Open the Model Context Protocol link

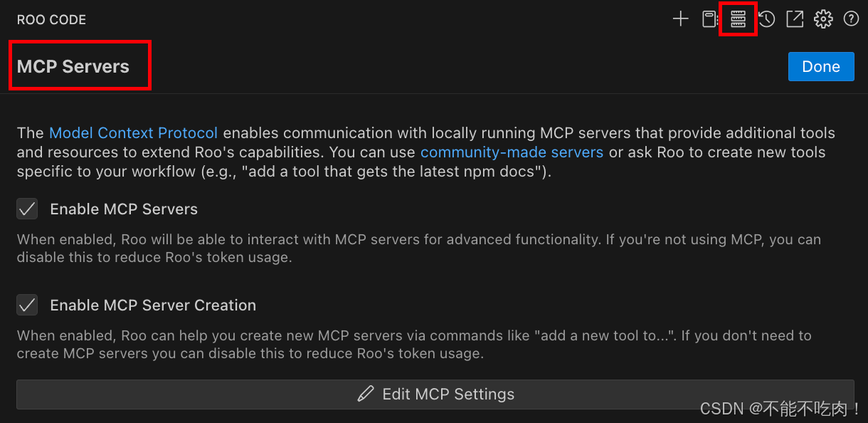(x=133, y=133)
